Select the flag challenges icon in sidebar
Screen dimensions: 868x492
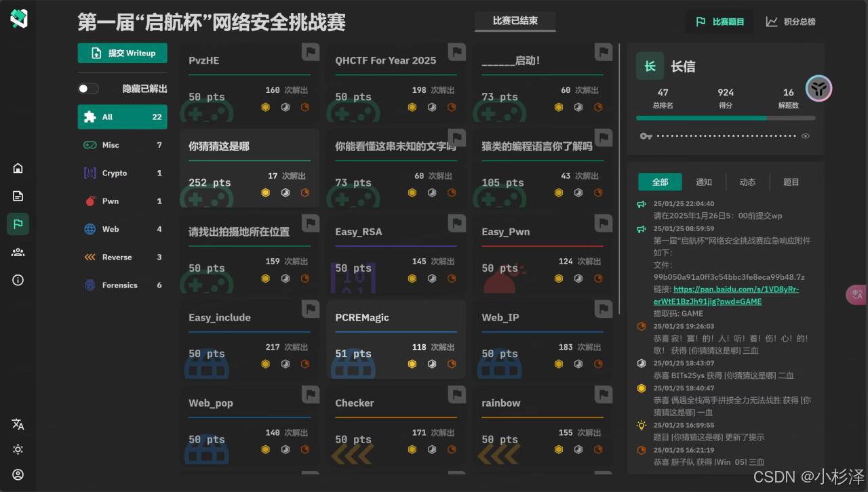(x=18, y=224)
